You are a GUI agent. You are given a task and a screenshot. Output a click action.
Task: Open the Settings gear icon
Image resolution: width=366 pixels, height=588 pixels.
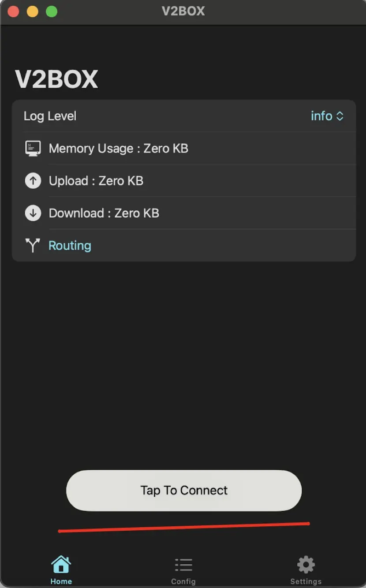(306, 564)
